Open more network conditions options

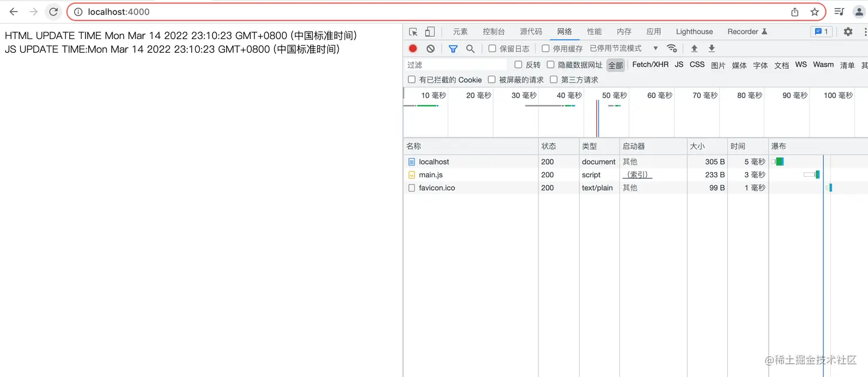click(x=672, y=48)
